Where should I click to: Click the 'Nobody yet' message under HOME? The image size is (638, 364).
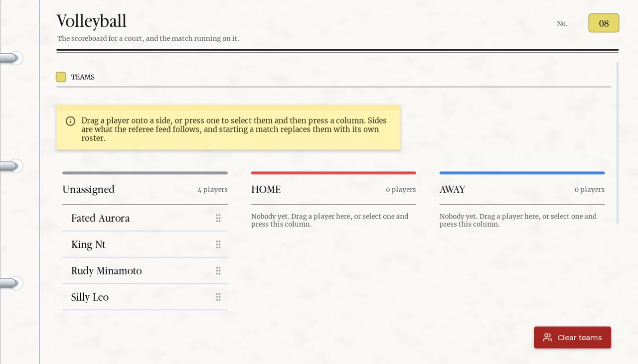click(x=330, y=220)
